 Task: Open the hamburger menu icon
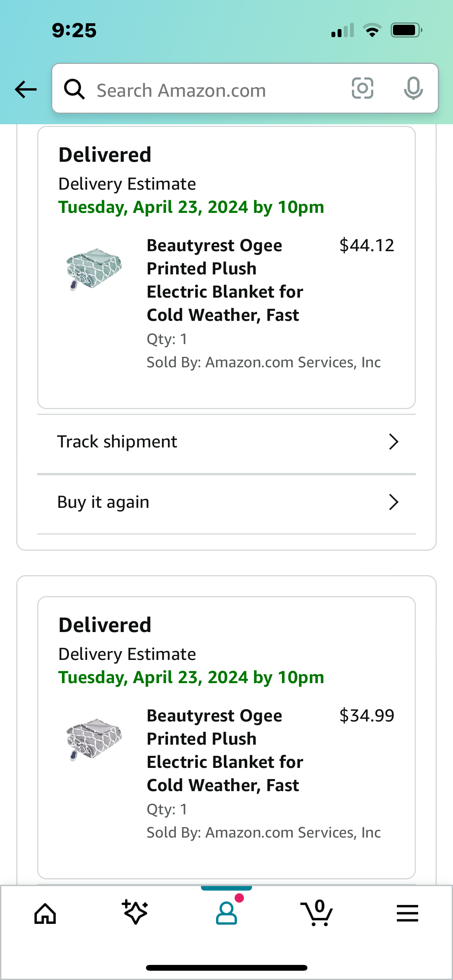[x=407, y=913]
